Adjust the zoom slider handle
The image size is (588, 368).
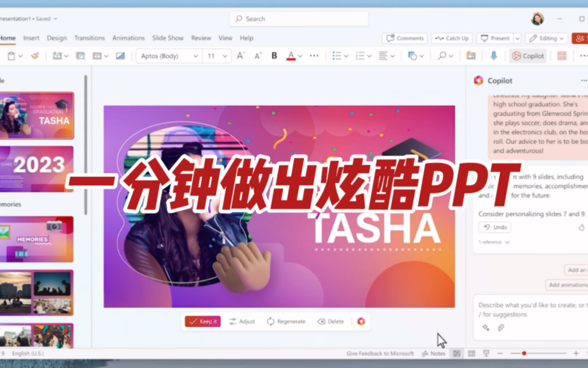click(524, 353)
